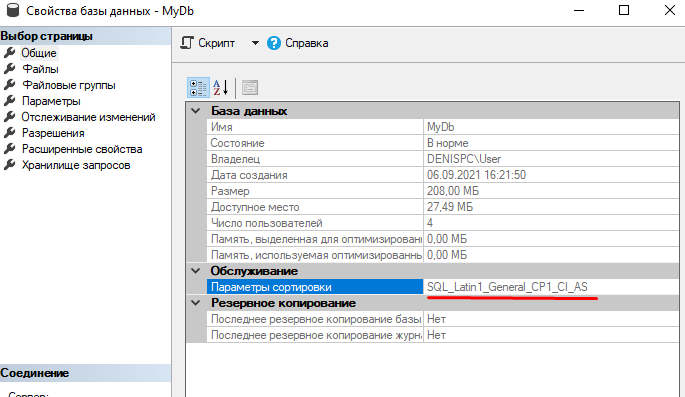Switch property grid to categorized view
685x397 pixels.
click(198, 87)
